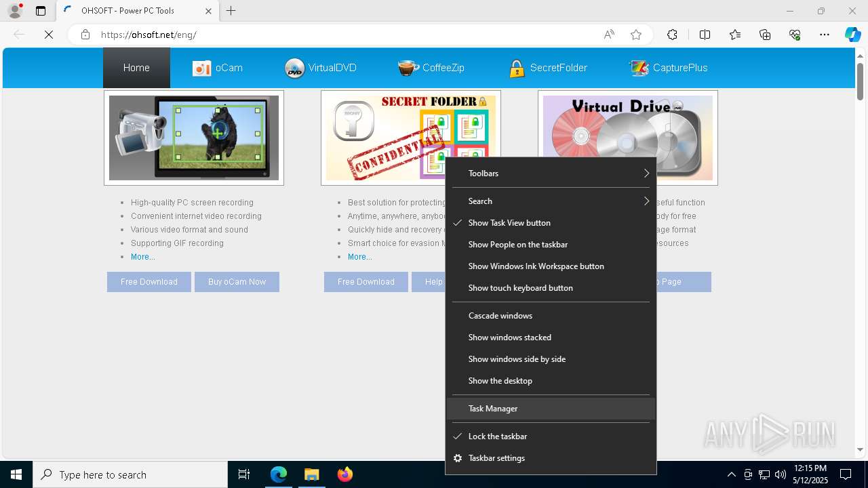Toggle Show Windows Ink Workspace button
The height and width of the screenshot is (488, 868).
point(551,266)
